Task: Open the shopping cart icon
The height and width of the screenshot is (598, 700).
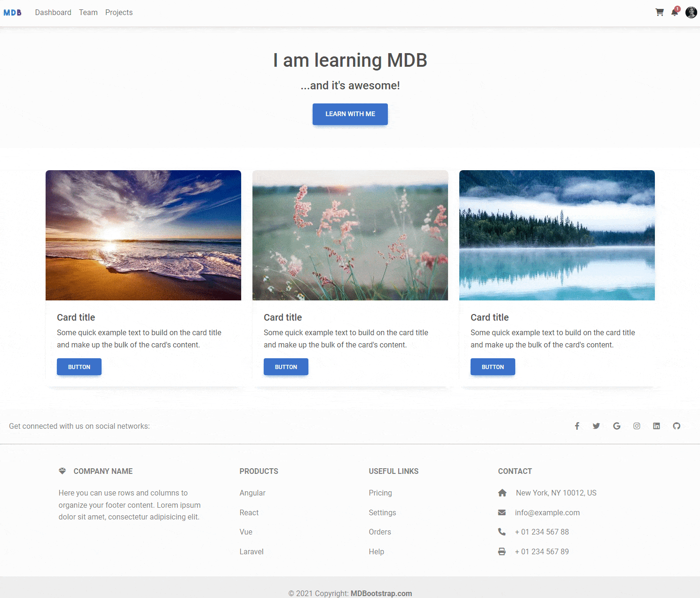Action: pyautogui.click(x=660, y=13)
